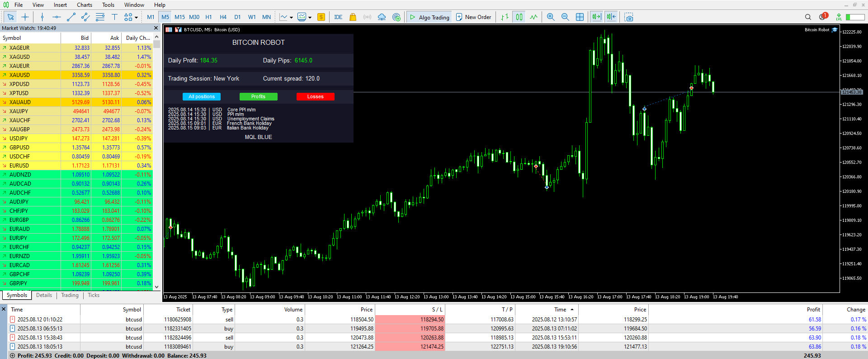The width and height of the screenshot is (868, 359).
Task: Toggle chart shift from the right border
Action: coord(611,17)
